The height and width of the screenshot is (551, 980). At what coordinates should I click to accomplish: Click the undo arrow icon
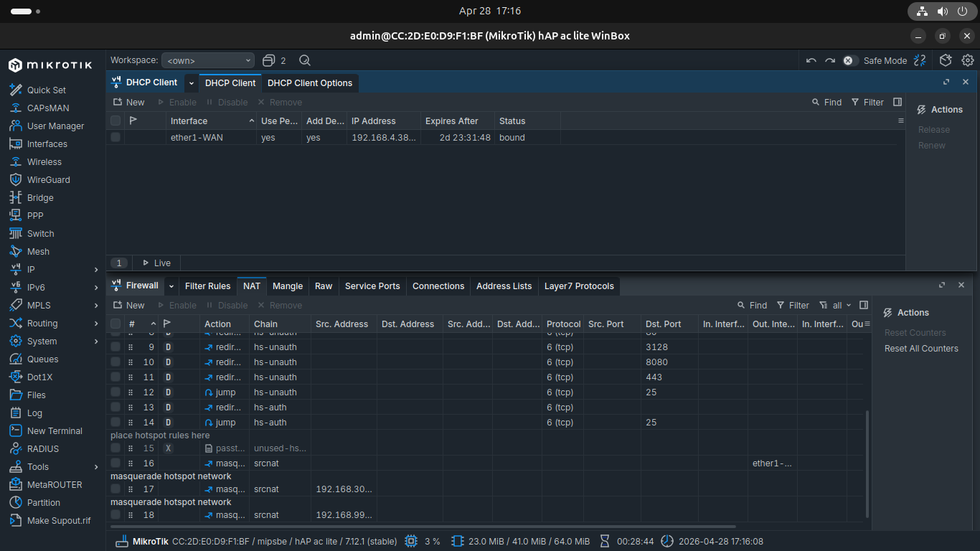click(811, 60)
